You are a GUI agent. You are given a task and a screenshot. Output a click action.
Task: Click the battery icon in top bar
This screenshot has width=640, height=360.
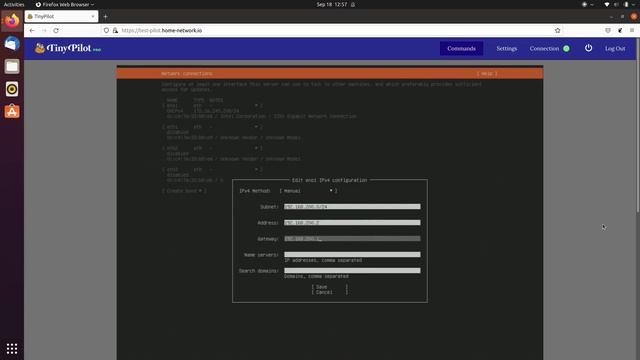(x=626, y=4)
